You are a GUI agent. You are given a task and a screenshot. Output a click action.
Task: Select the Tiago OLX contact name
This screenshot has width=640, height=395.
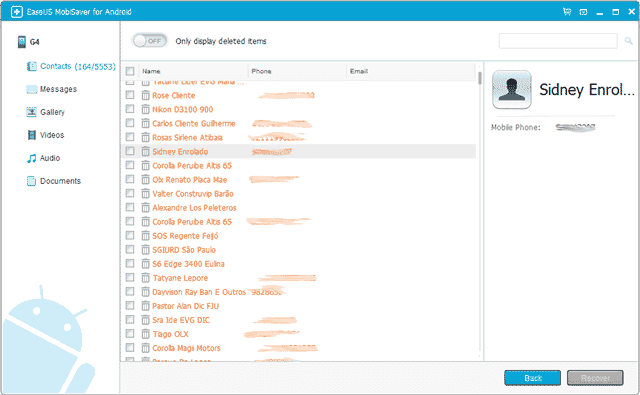170,334
